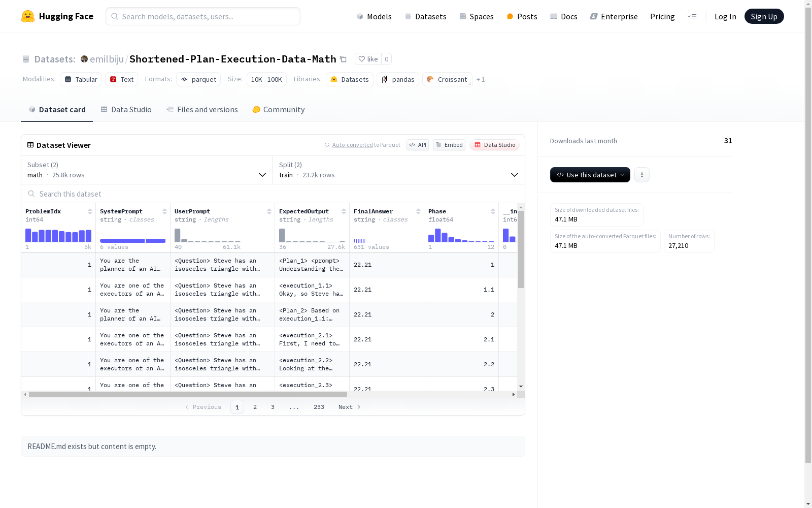The height and width of the screenshot is (508, 812).
Task: Open the Pricing page
Action: (662, 16)
